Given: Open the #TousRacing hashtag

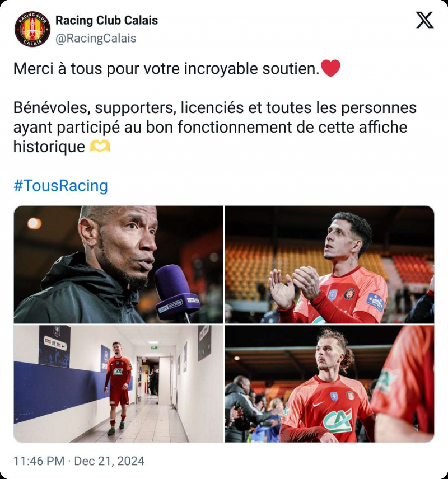Looking at the screenshot, I should point(60,185).
